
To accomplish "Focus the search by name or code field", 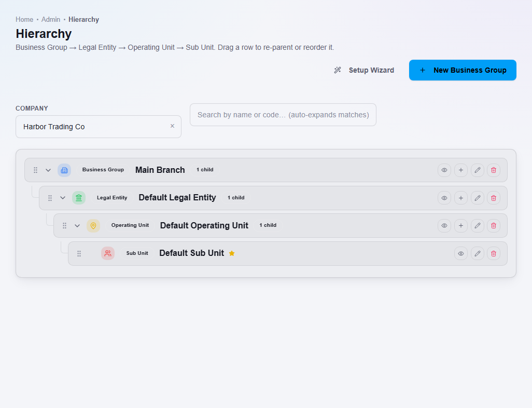I will pyautogui.click(x=283, y=115).
